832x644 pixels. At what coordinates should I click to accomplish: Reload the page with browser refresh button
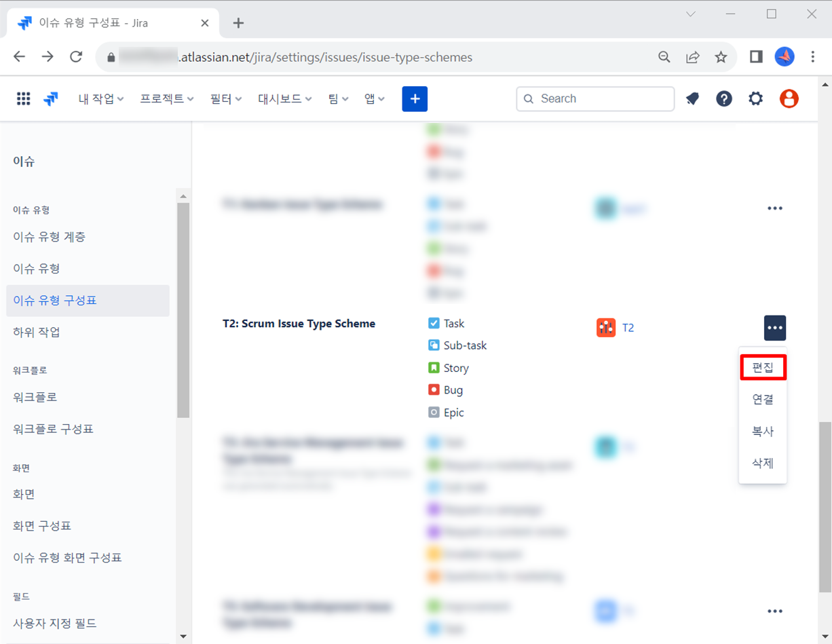point(76,57)
